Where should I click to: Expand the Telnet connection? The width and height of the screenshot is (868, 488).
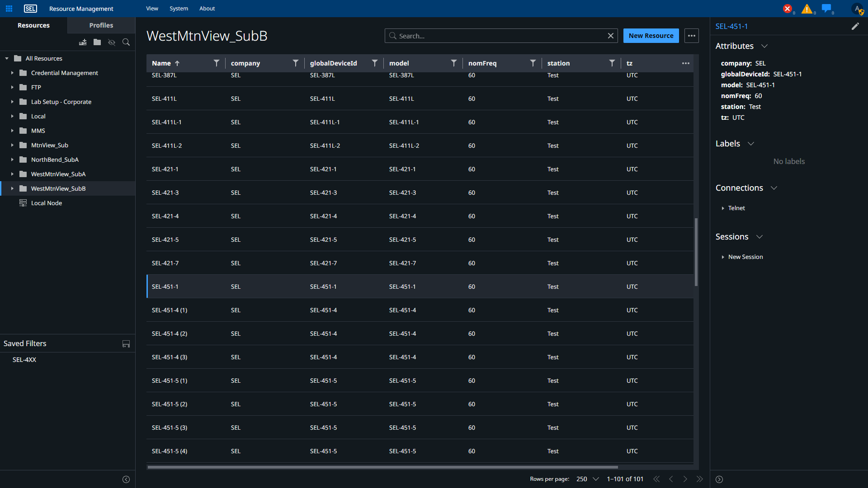pyautogui.click(x=723, y=208)
